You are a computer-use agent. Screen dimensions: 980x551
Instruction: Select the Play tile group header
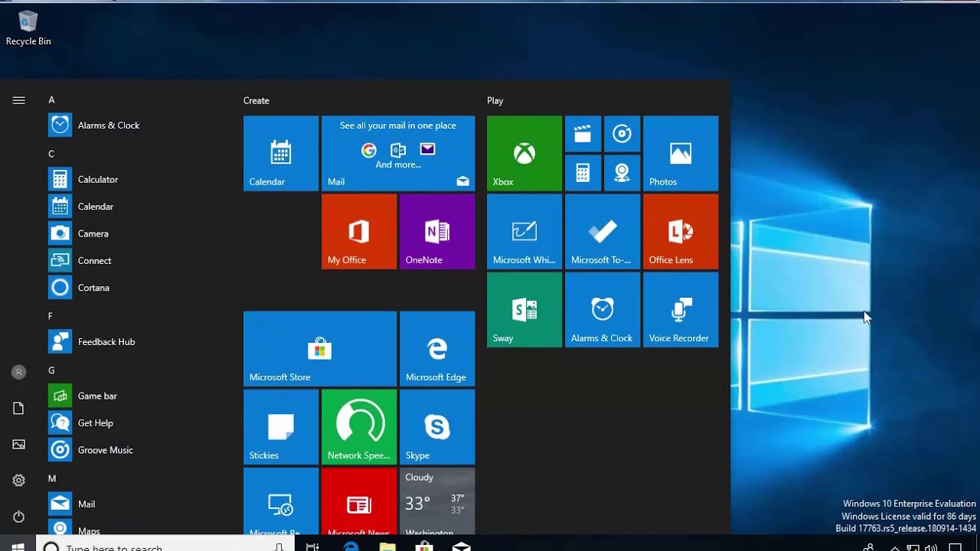[x=495, y=100]
